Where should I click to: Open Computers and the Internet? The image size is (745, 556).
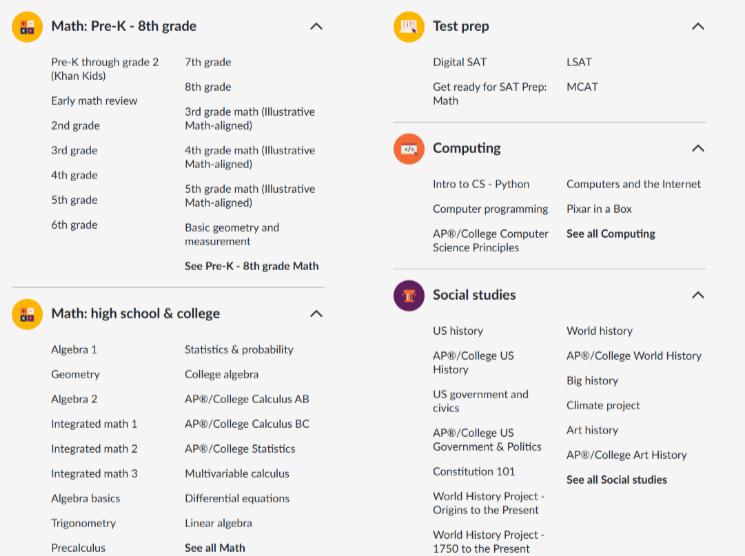click(633, 184)
